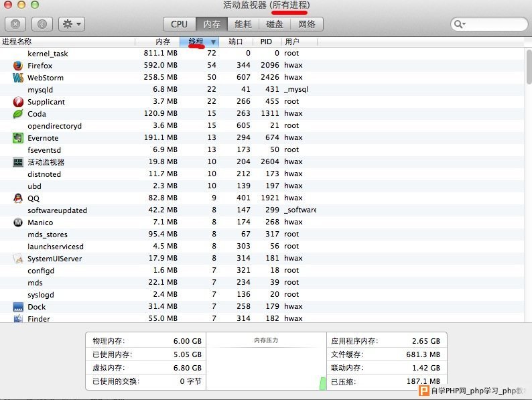
Task: Switch to the 能耗 tab
Action: click(243, 24)
